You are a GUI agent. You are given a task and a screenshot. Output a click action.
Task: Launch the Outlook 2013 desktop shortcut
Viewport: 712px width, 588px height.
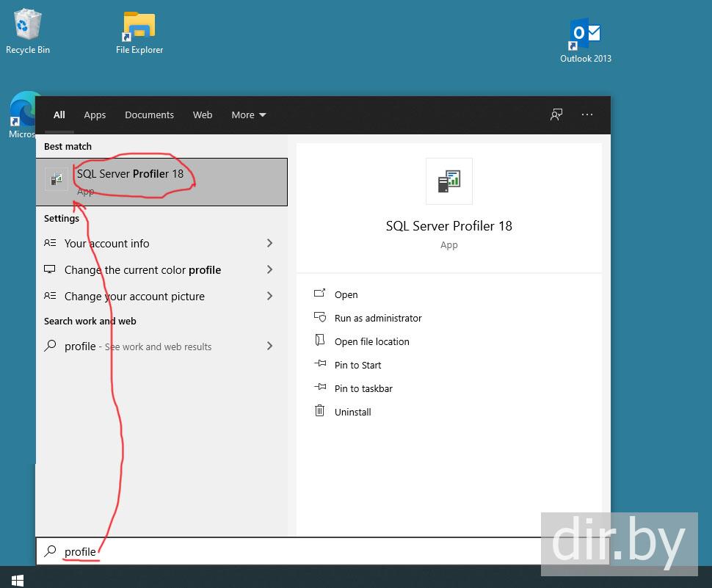point(585,41)
